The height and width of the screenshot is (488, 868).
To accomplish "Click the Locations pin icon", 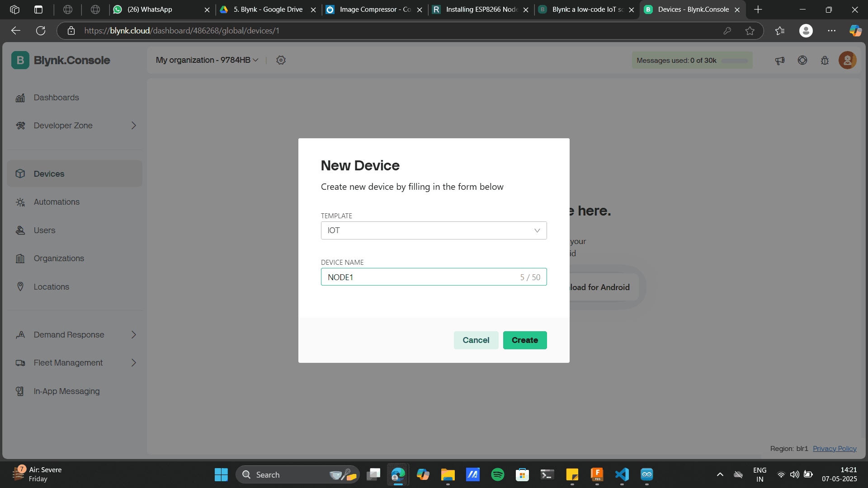I will click(x=20, y=287).
